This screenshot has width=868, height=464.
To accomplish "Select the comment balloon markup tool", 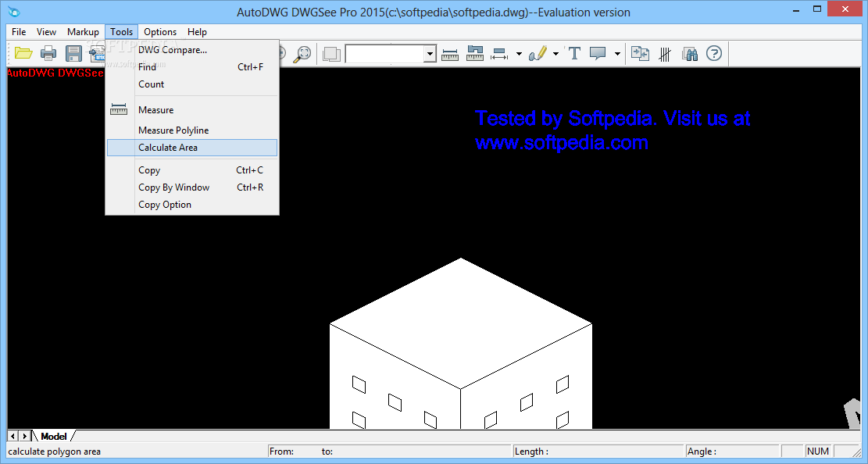I will (598, 53).
